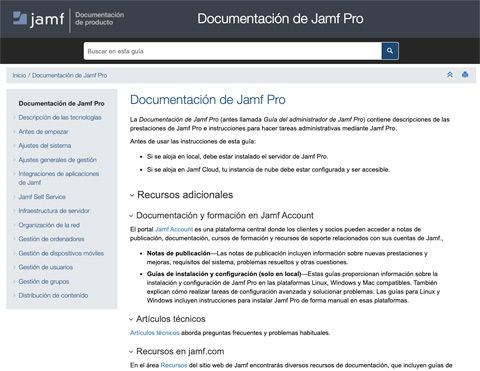Image resolution: width=480 pixels, height=371 pixels.
Task: Collapse 'Documentación y formación en Jamf Account' heading
Action: pyautogui.click(x=131, y=216)
